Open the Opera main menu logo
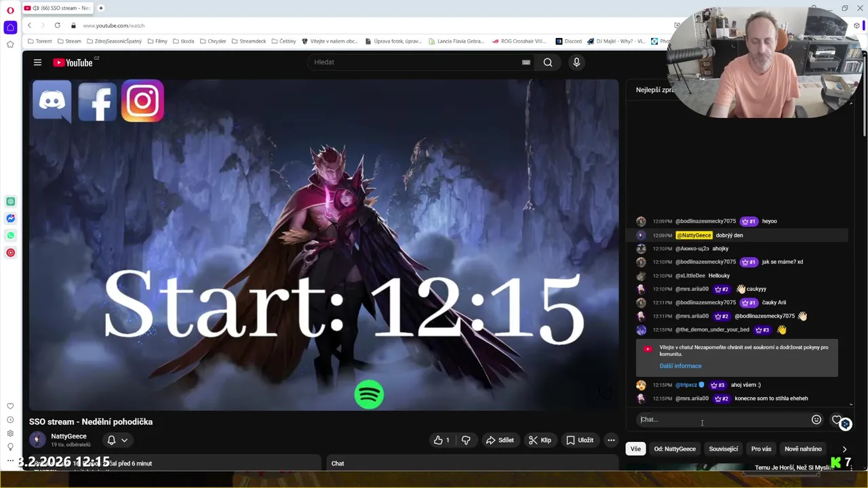Image resolution: width=868 pixels, height=488 pixels. click(x=10, y=10)
